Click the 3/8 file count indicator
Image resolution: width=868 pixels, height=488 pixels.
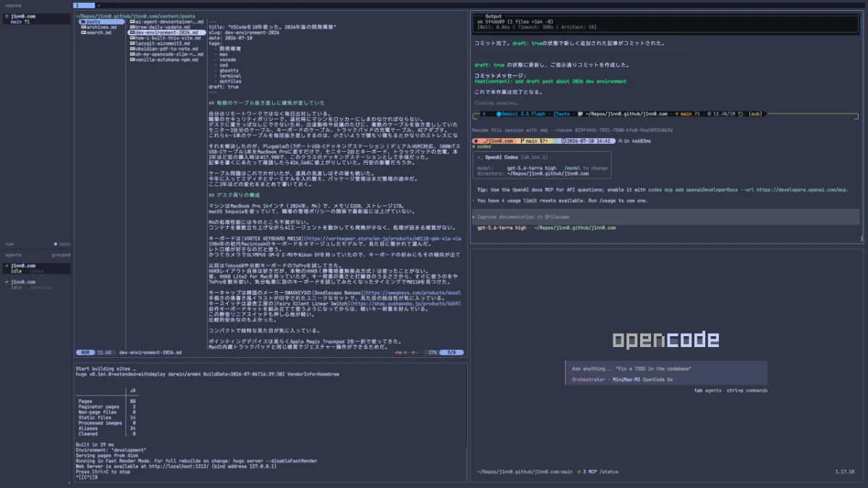click(451, 353)
